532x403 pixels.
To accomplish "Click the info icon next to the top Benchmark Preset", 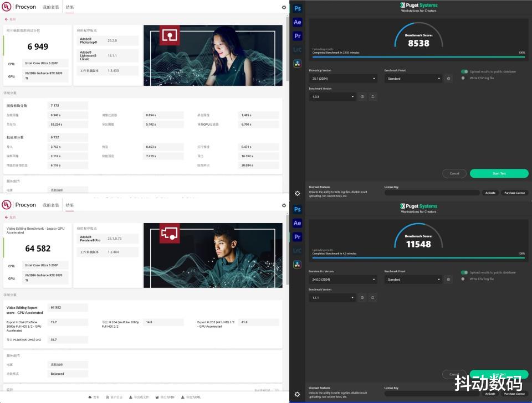I will click(448, 79).
